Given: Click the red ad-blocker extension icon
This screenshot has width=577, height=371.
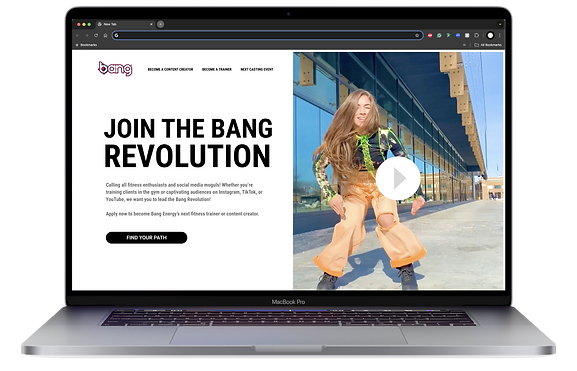Looking at the screenshot, I should pos(430,35).
